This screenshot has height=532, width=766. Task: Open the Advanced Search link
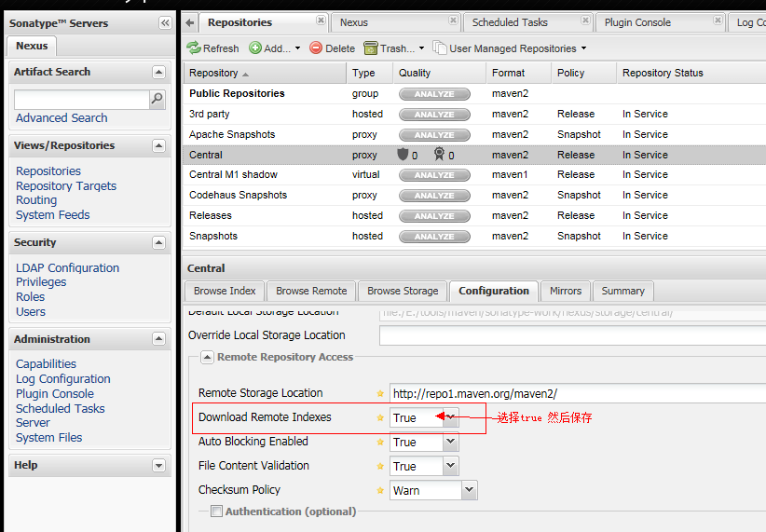(x=62, y=117)
